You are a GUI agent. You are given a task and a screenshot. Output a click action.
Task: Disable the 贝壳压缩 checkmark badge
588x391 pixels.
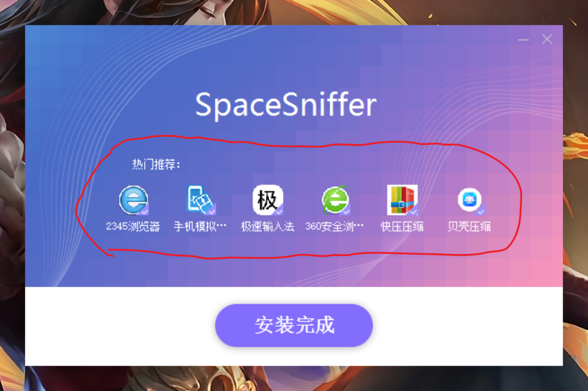(480, 211)
